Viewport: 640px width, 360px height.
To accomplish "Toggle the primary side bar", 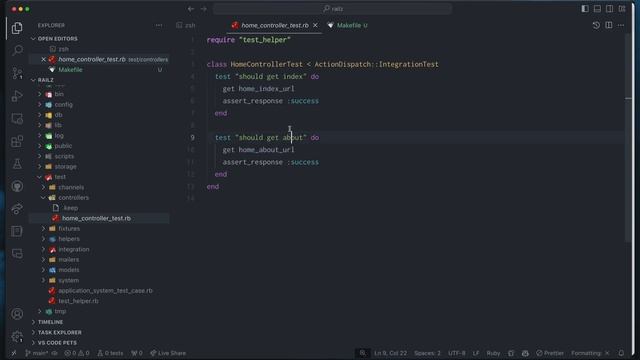I will pos(585,9).
